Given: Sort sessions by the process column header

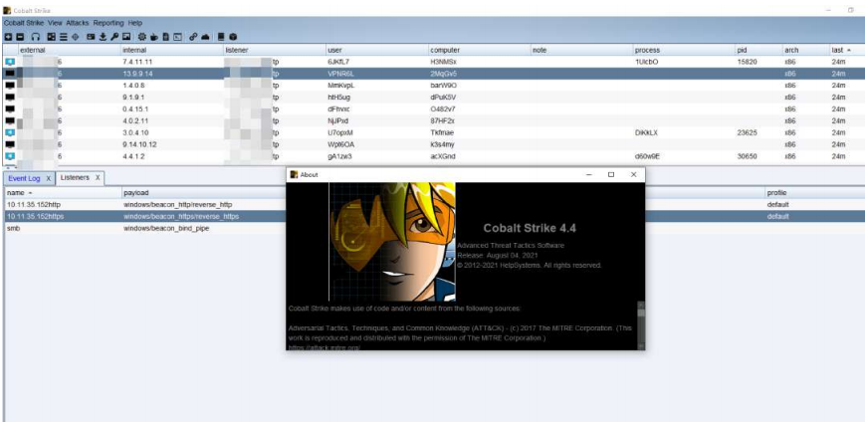Looking at the screenshot, I should 684,50.
